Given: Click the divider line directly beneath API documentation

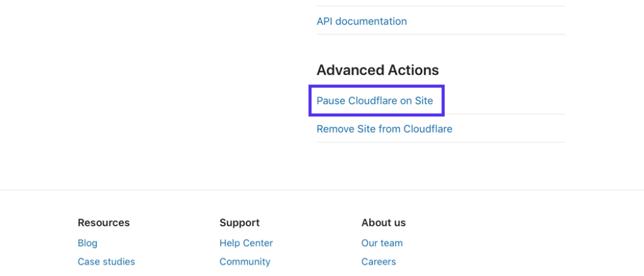Looking at the screenshot, I should pyautogui.click(x=440, y=35).
